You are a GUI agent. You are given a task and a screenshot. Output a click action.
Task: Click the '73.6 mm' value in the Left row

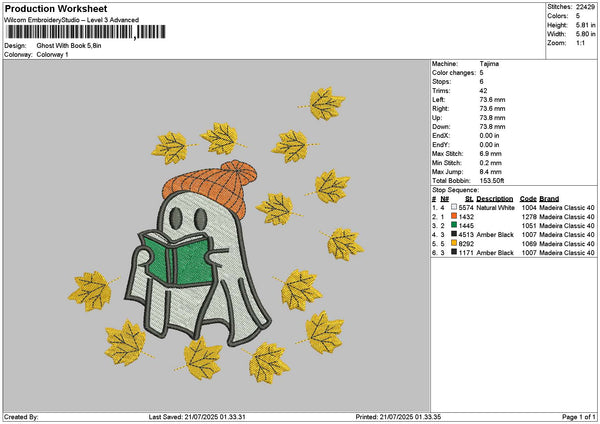[492, 100]
